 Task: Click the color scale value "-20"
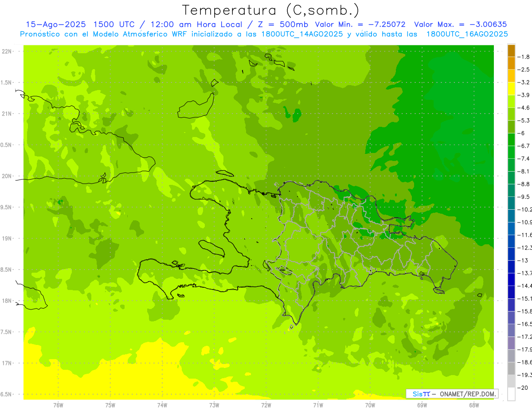pyautogui.click(x=522, y=388)
